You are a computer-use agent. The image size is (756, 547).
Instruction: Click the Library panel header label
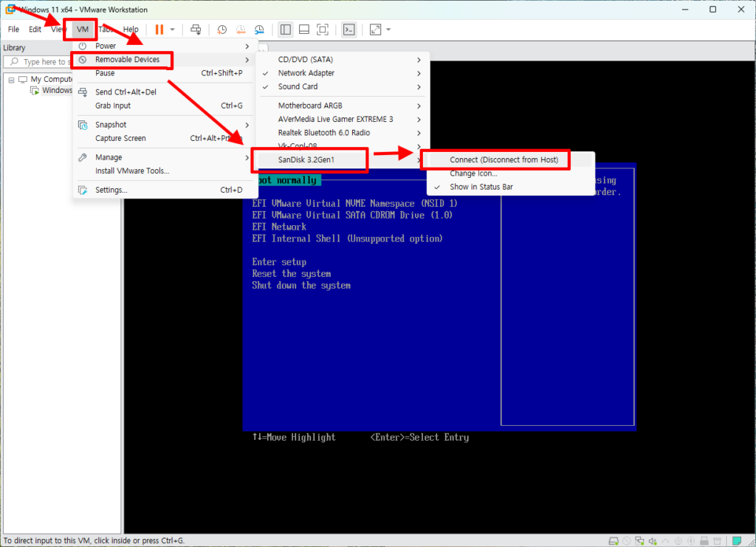point(14,48)
